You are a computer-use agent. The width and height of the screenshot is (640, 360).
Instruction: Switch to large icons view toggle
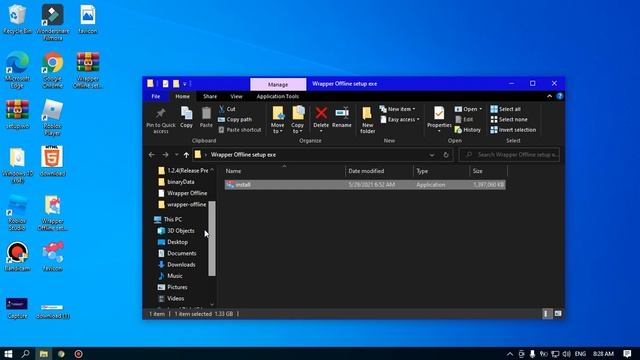click(x=558, y=313)
